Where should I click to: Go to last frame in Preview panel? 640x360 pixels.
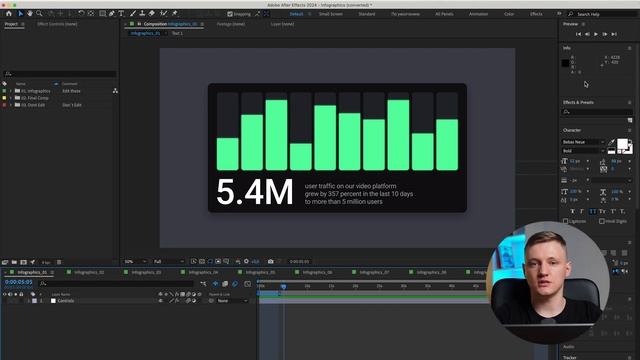click(614, 34)
